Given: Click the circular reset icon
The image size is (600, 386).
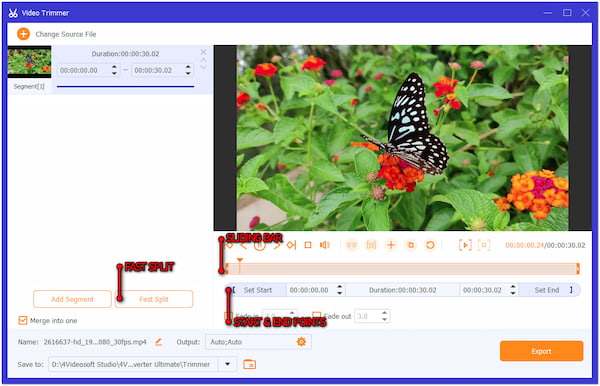Looking at the screenshot, I should pos(430,245).
